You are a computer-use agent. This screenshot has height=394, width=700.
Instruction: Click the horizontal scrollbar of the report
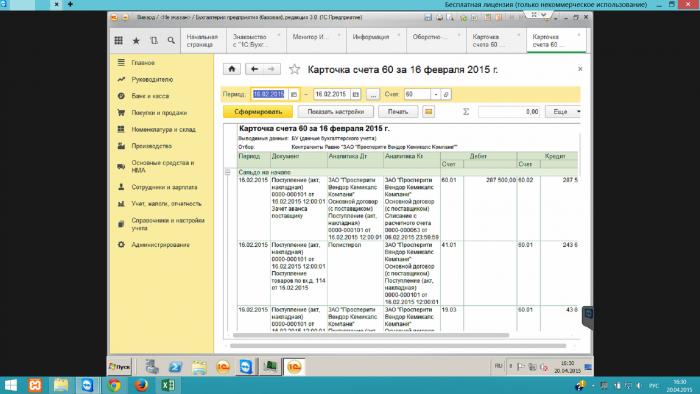(x=371, y=335)
